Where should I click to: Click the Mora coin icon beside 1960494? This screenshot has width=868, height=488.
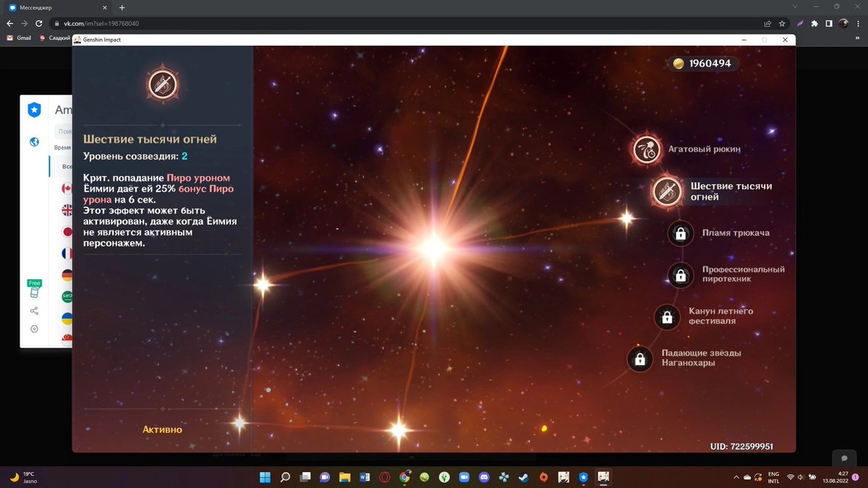[x=678, y=64]
